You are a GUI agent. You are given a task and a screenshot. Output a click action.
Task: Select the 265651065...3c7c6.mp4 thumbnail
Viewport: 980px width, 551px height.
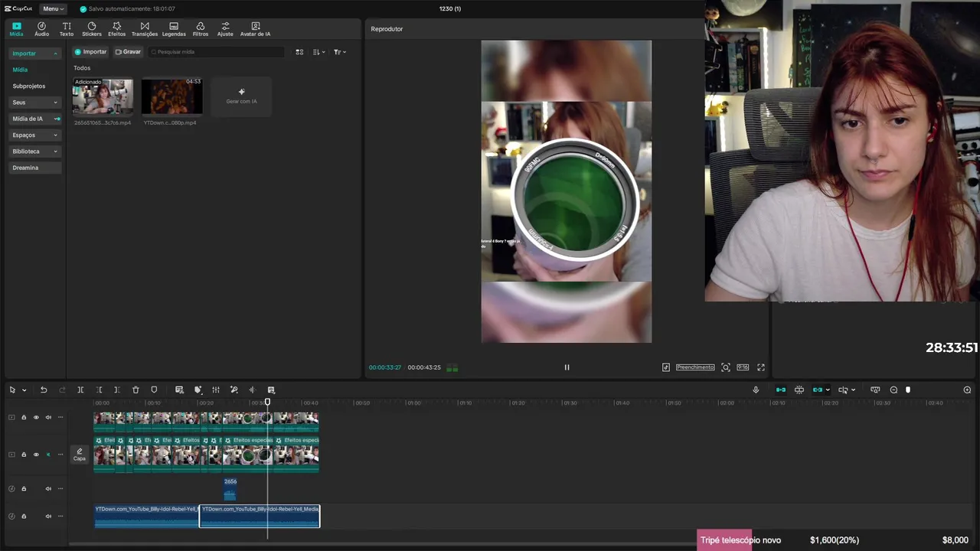[103, 96]
